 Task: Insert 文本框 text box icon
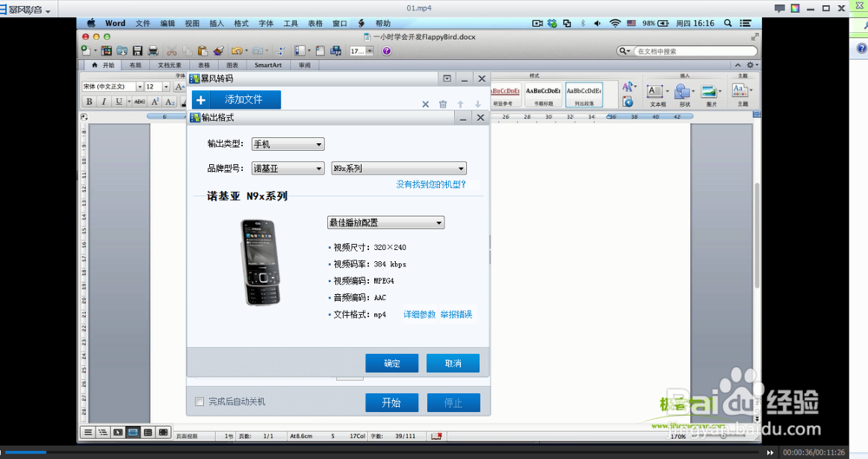pyautogui.click(x=655, y=91)
